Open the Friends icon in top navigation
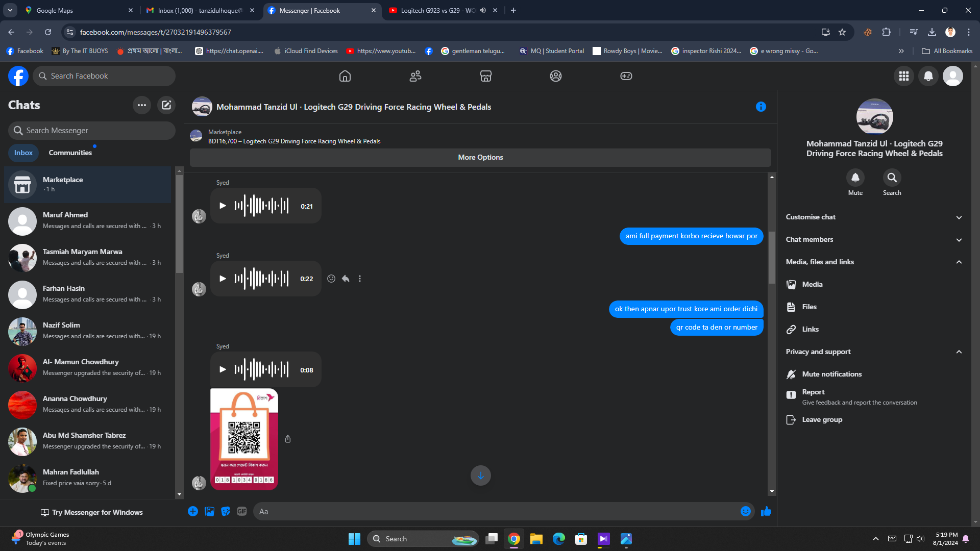This screenshot has width=980, height=551. (415, 76)
